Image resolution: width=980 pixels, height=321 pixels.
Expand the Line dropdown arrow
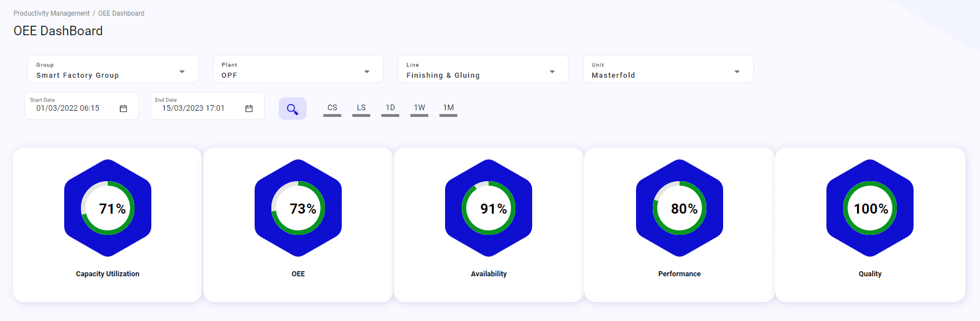pyautogui.click(x=552, y=72)
